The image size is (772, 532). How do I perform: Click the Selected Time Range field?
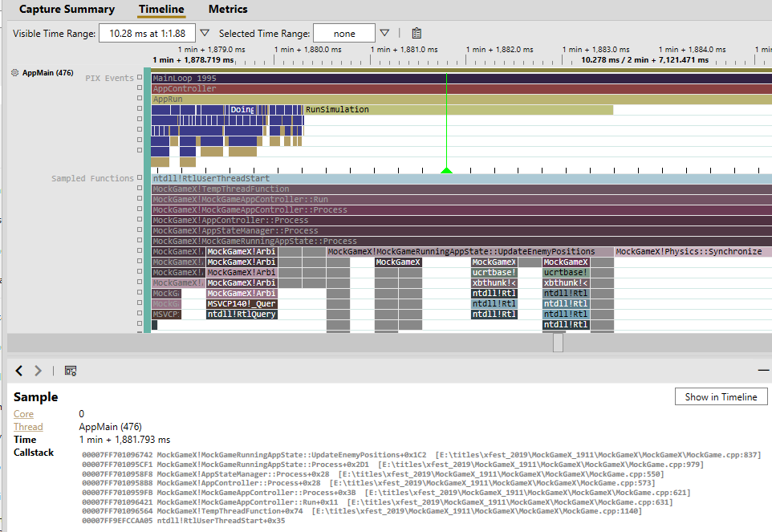344,34
